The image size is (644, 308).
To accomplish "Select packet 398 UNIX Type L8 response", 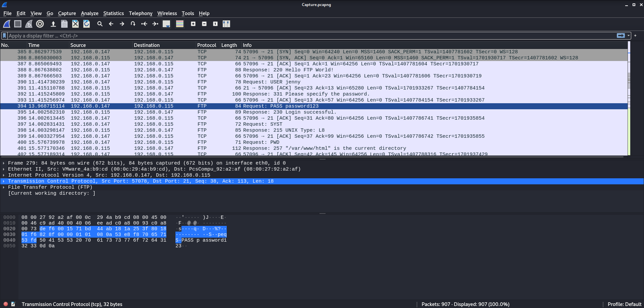I will [x=314, y=130].
